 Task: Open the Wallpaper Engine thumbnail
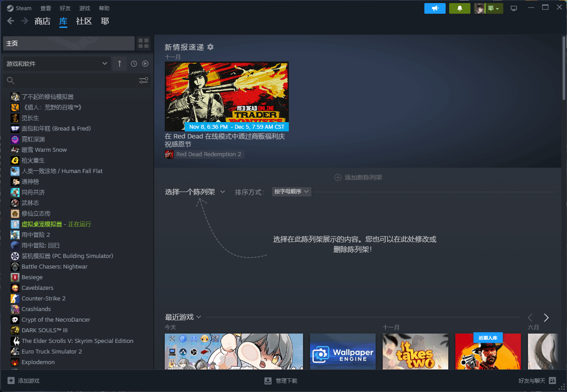pyautogui.click(x=343, y=351)
